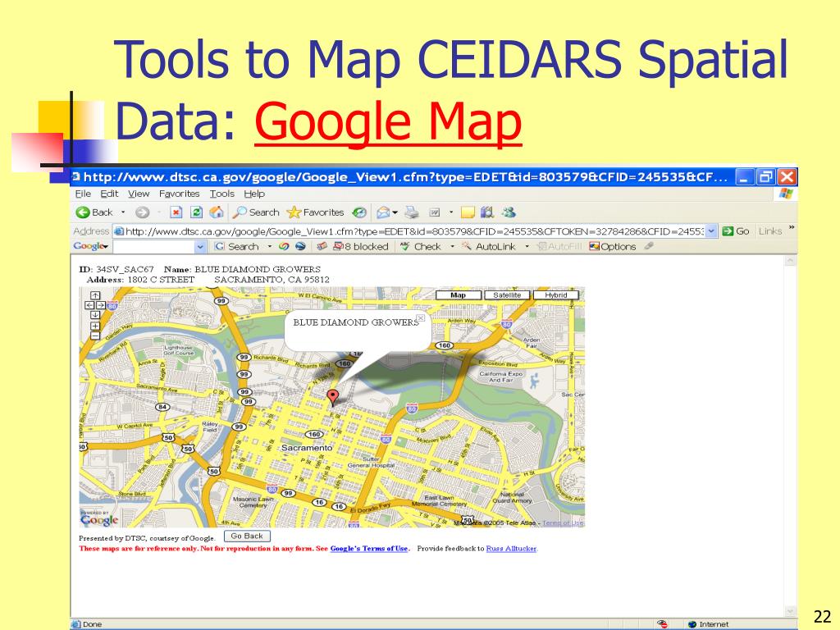840x630 pixels.
Task: Open the Messenger people icon
Action: [509, 212]
